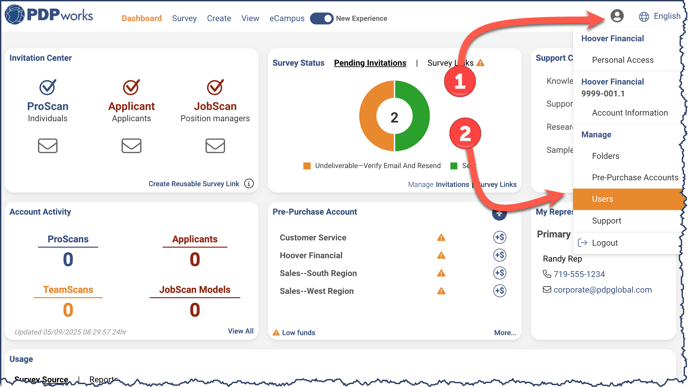Click View All in Account Activity
This screenshot has width=688, height=387.
(x=240, y=331)
